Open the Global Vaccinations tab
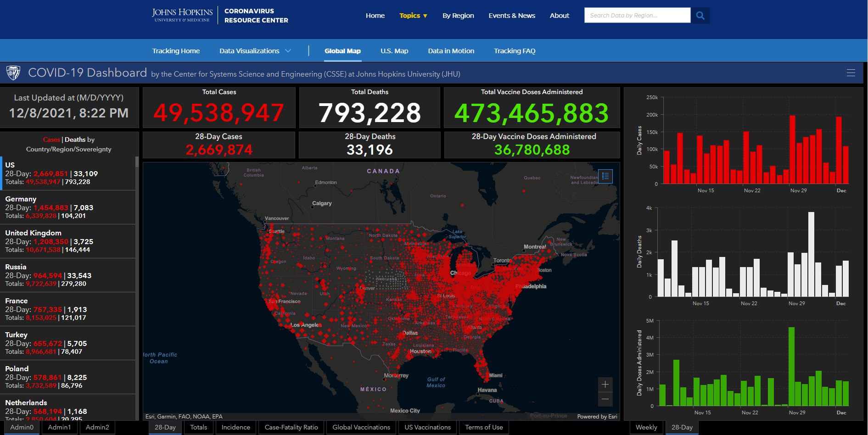 (x=361, y=427)
